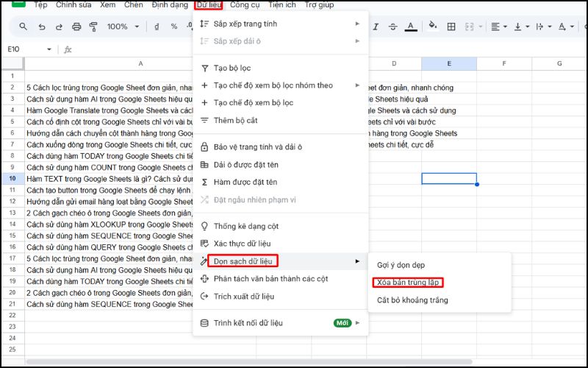Select 'Xác thực dữ liệu' menu entry

pos(243,244)
